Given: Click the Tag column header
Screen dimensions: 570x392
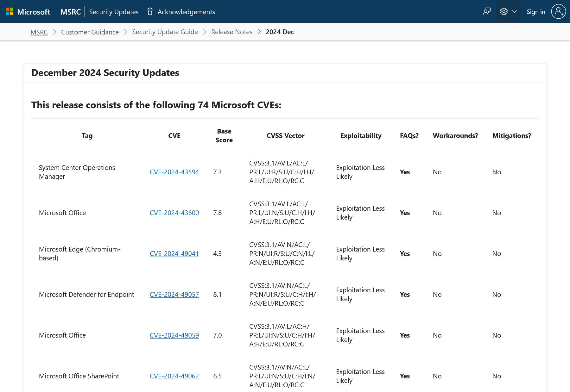Looking at the screenshot, I should pyautogui.click(x=87, y=135).
